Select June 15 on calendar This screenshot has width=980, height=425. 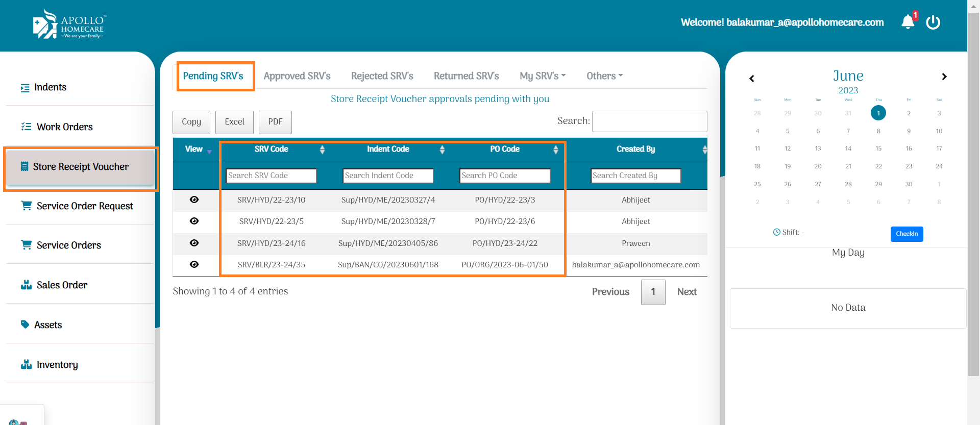878,148
